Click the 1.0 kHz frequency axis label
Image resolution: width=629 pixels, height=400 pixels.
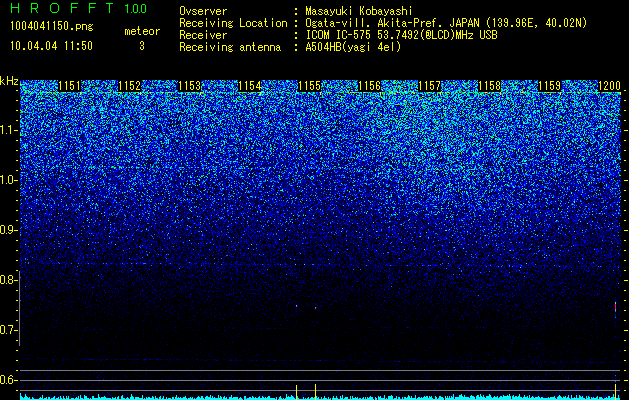pyautogui.click(x=8, y=180)
